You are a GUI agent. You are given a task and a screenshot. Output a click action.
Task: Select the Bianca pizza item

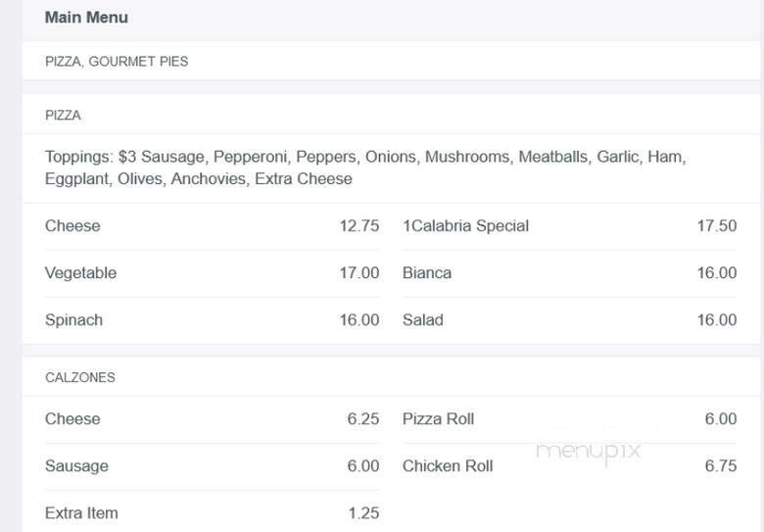pos(427,273)
